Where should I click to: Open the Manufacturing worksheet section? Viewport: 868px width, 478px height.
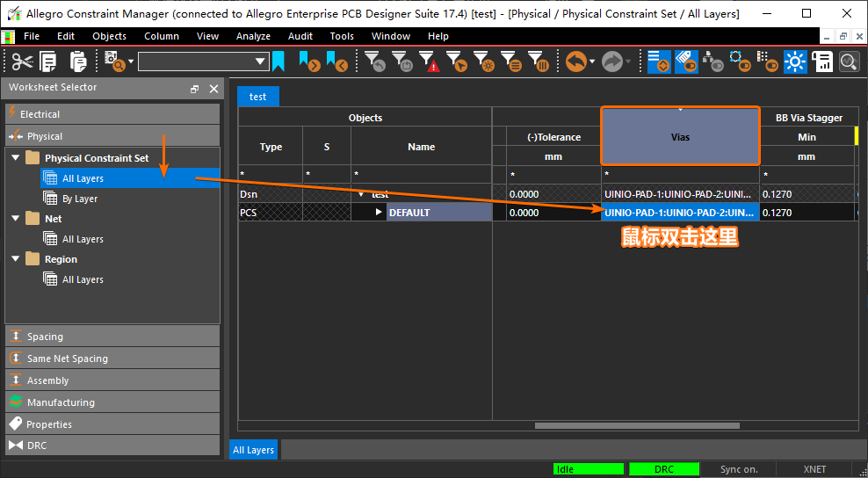tap(61, 402)
